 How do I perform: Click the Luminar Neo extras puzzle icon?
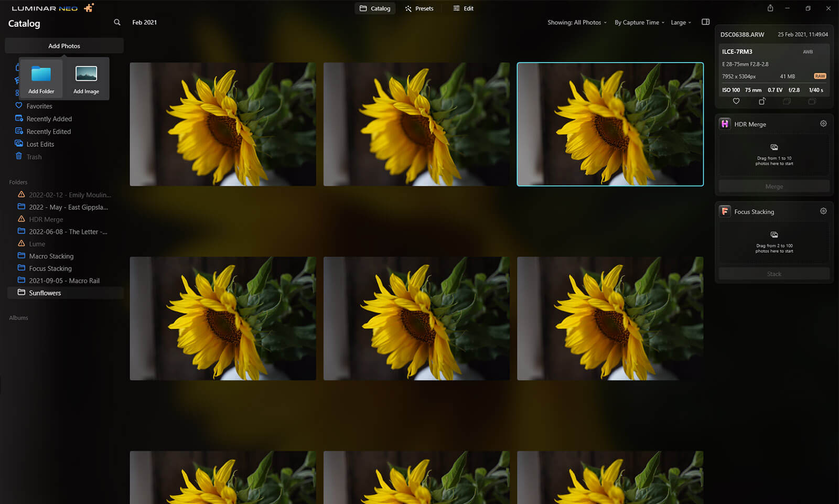click(89, 8)
